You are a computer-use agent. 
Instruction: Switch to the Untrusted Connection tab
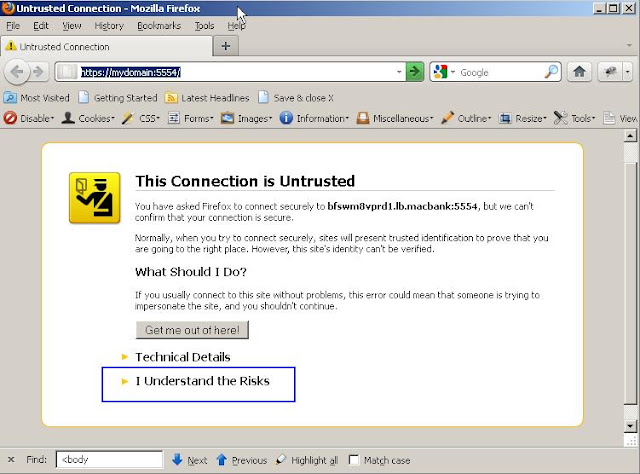pos(106,47)
